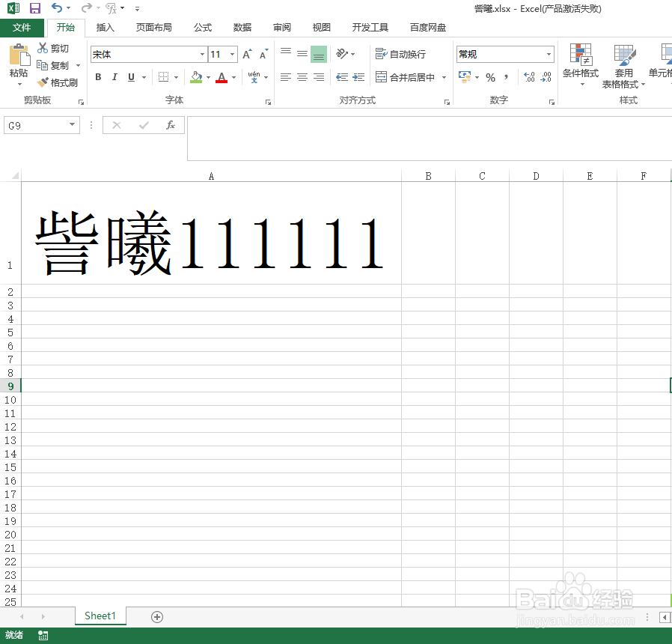Enable center text alignment

(302, 77)
